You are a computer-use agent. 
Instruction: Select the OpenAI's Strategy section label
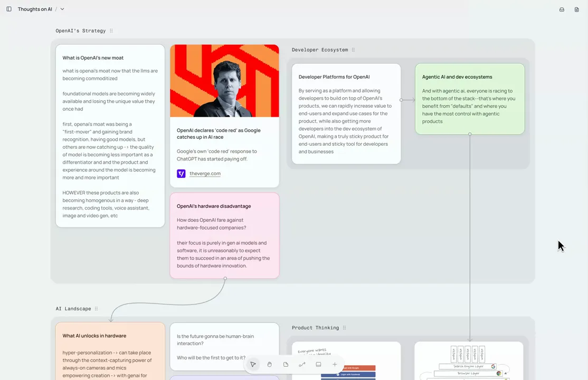click(x=81, y=31)
